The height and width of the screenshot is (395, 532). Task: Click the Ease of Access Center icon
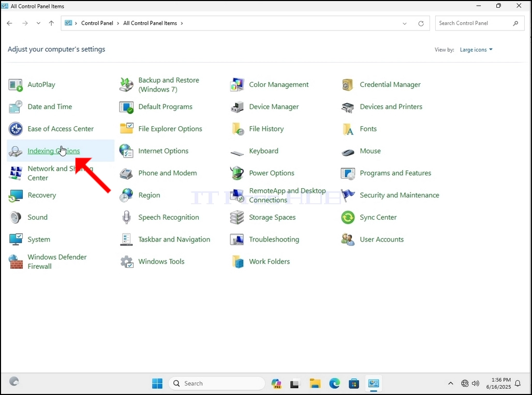16,129
